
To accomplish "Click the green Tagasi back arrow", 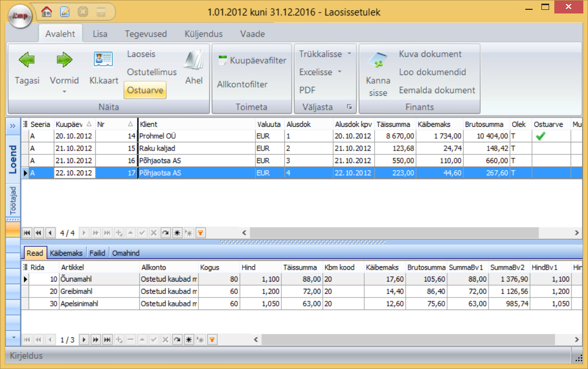I will point(27,60).
